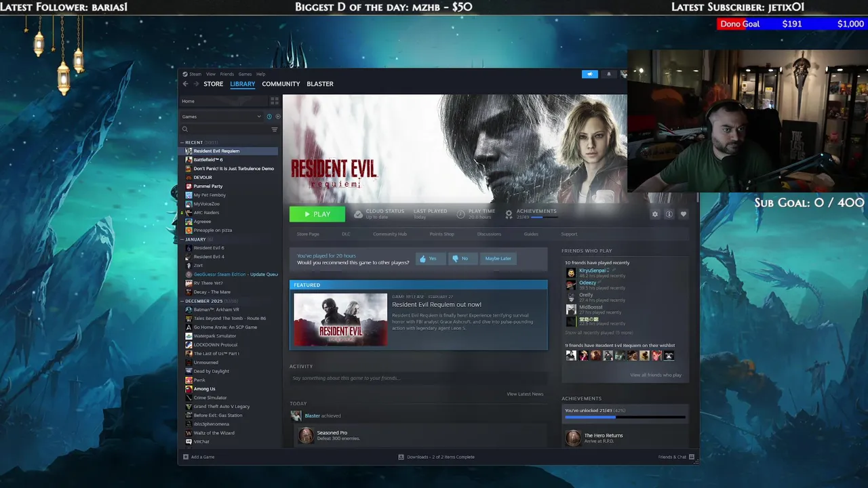Click the library search magnifier
The height and width of the screenshot is (488, 868).
[185, 129]
